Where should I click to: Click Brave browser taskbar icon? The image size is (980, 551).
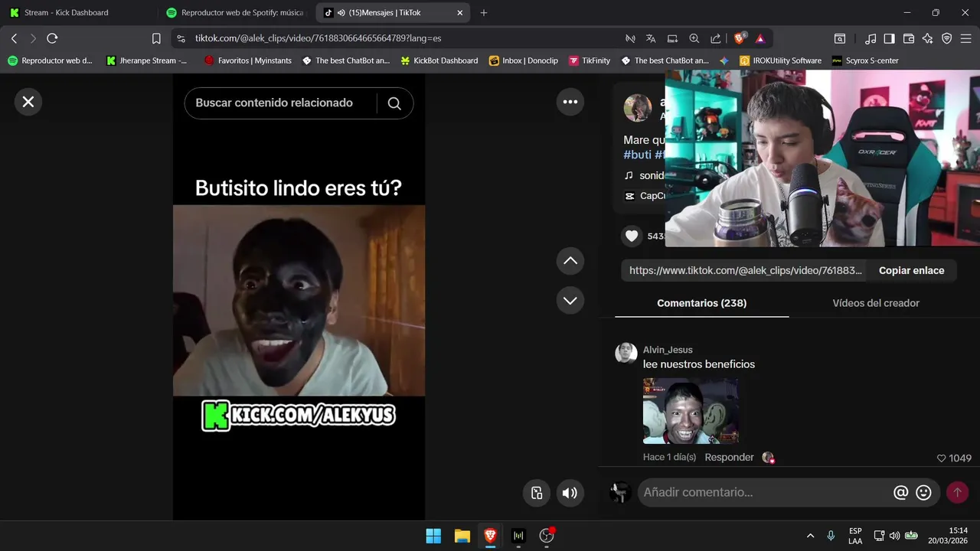490,536
